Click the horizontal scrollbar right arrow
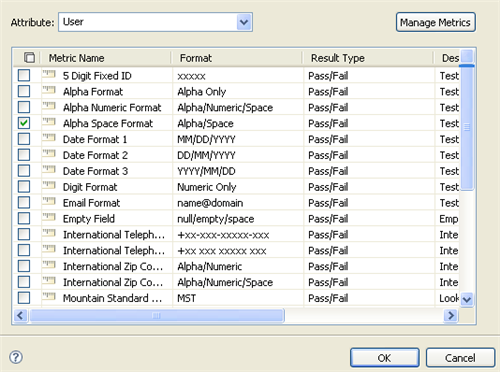Screen dimensions: 500x372 tap(451, 315)
